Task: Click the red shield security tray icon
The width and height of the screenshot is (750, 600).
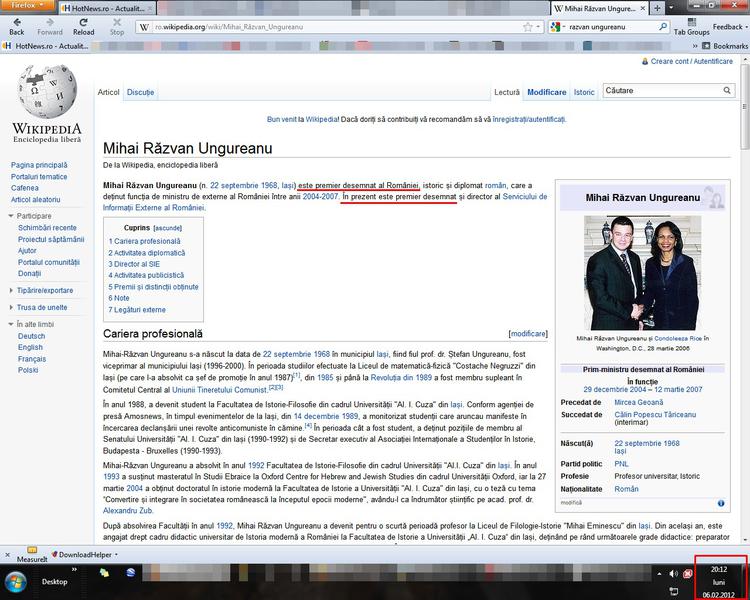Action: point(687,573)
